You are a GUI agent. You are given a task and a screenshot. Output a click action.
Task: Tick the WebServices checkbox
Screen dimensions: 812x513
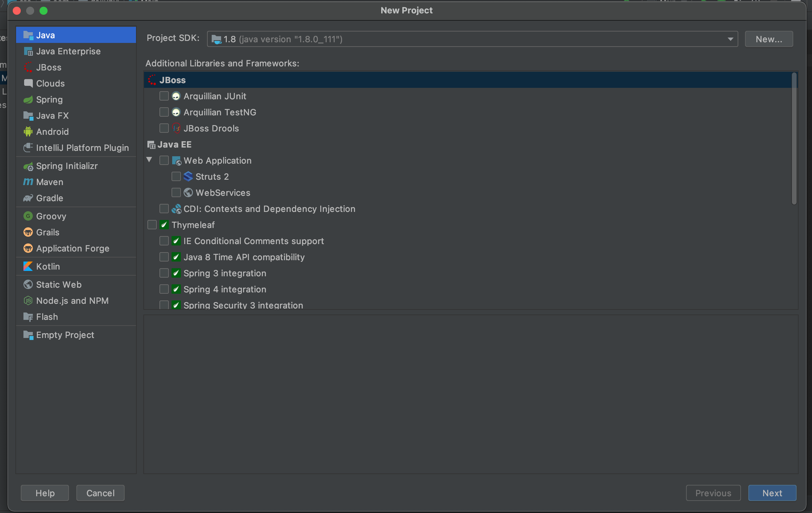click(x=176, y=192)
